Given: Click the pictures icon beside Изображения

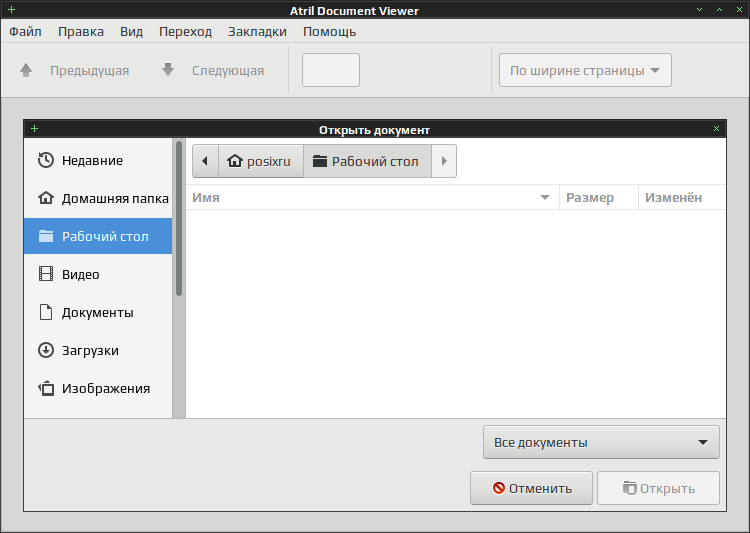Looking at the screenshot, I should click(x=46, y=388).
